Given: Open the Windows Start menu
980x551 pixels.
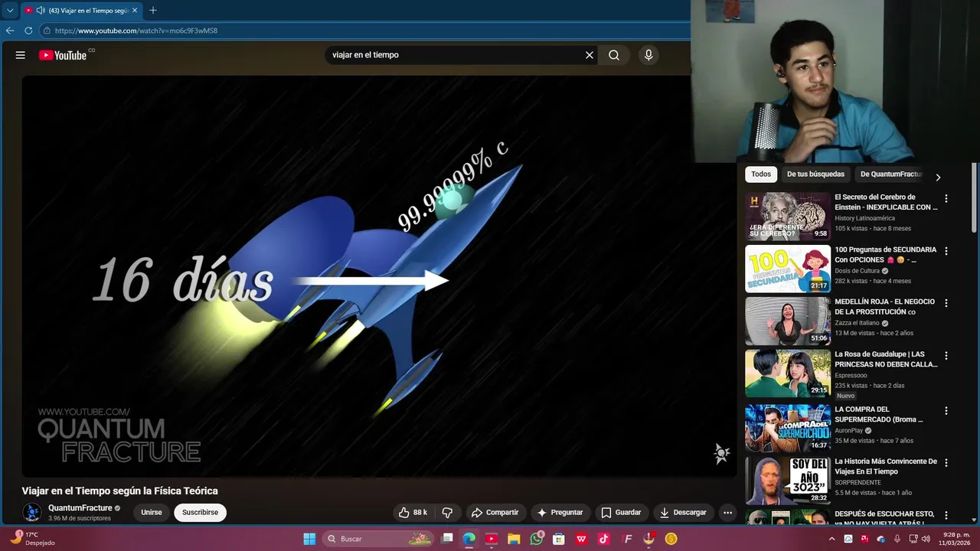Looking at the screenshot, I should [309, 539].
